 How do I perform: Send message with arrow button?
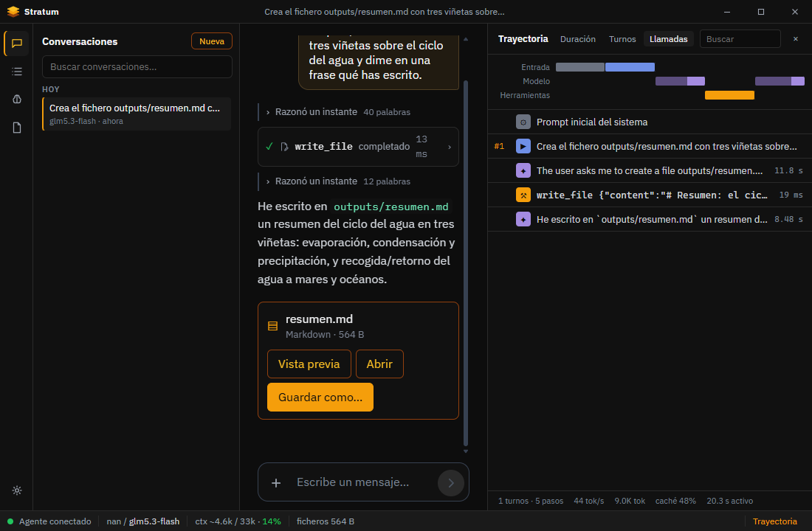coord(450,483)
